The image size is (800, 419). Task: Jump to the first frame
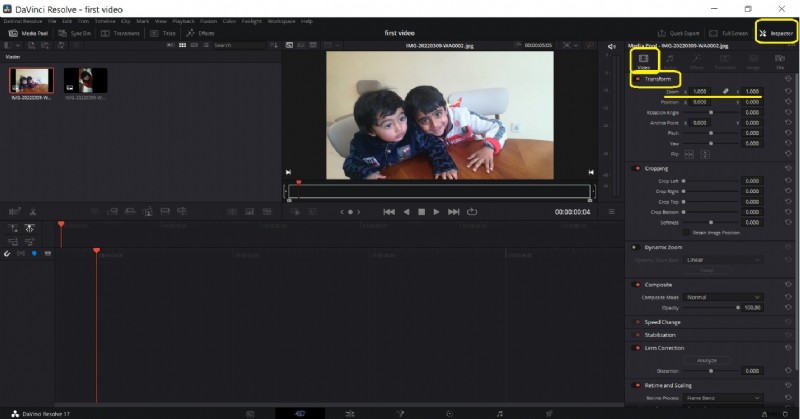point(389,212)
